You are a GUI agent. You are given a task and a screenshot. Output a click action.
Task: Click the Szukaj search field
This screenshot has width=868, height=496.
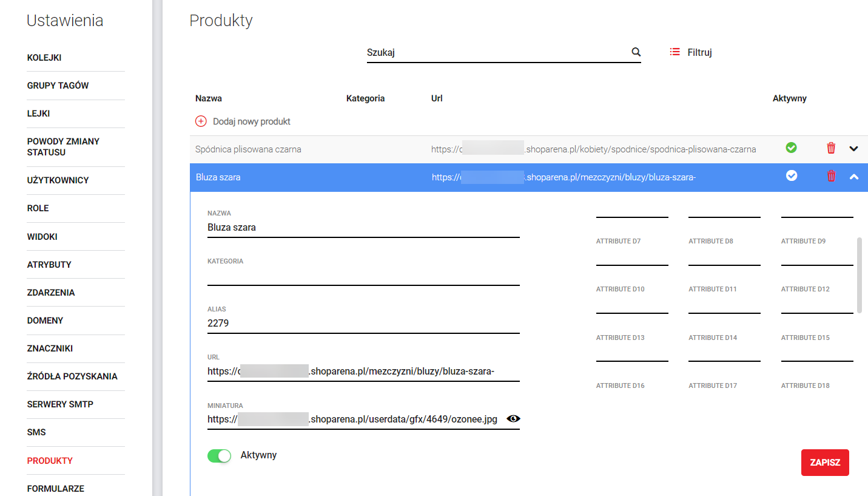pos(496,53)
